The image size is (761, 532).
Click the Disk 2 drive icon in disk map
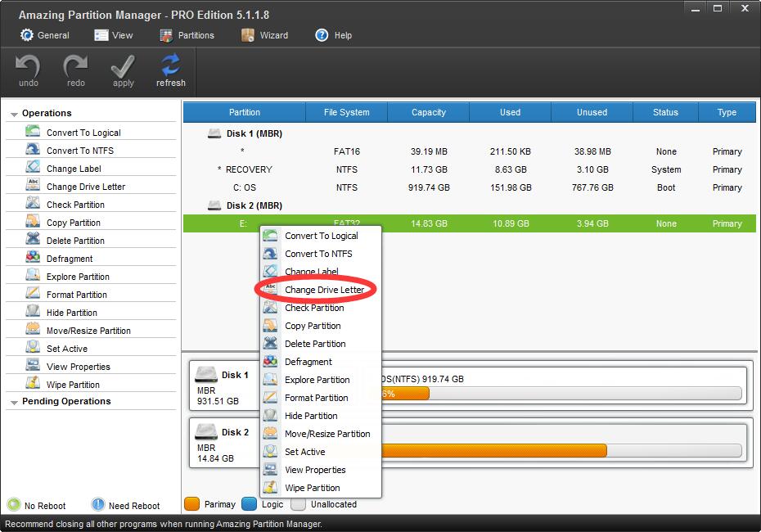click(x=205, y=431)
